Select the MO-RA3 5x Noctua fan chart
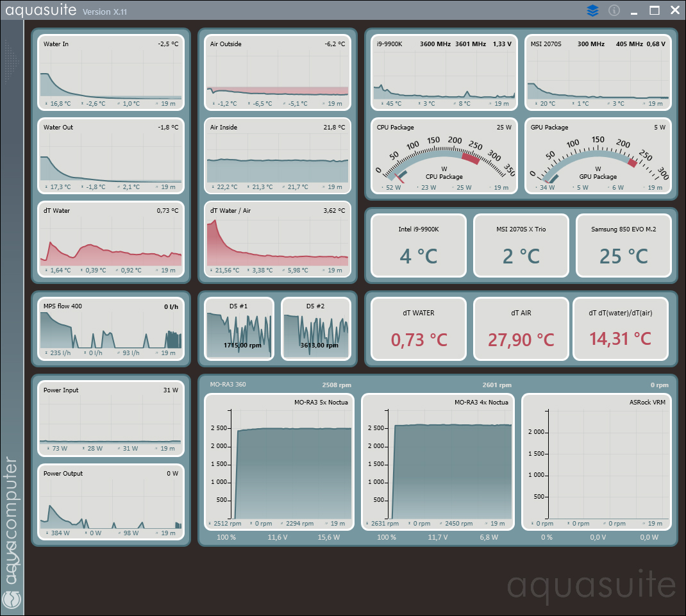The height and width of the screenshot is (616, 686). (279, 462)
